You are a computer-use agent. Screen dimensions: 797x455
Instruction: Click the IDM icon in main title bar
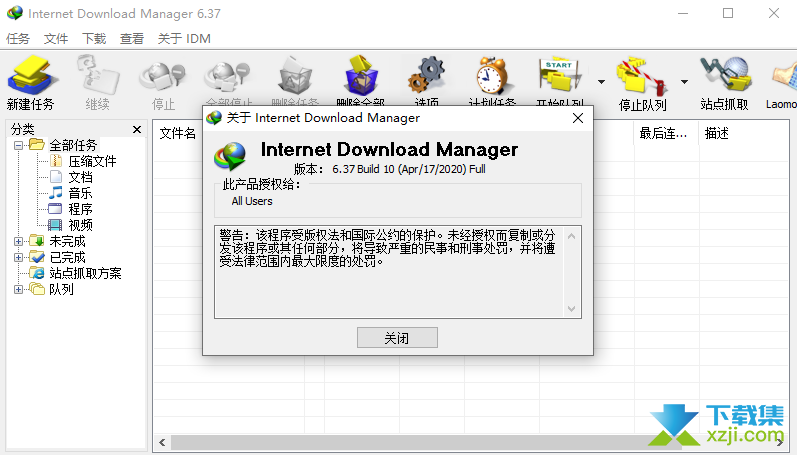(15, 13)
